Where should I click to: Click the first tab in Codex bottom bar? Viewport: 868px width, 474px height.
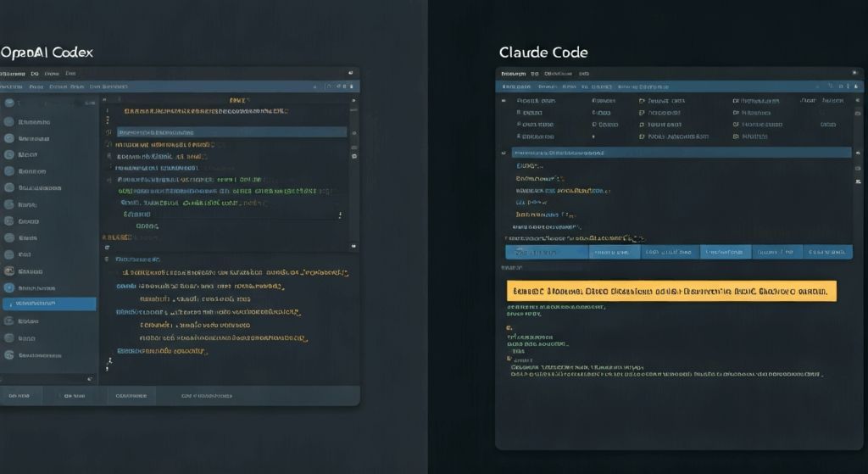pos(20,396)
